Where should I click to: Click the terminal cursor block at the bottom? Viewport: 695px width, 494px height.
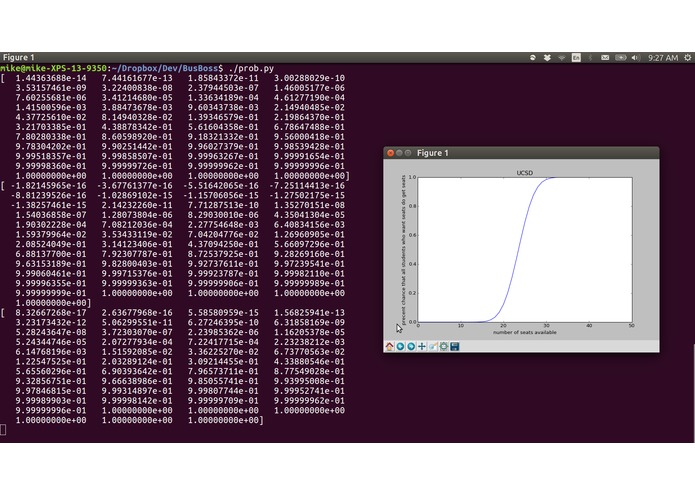tap(3, 429)
